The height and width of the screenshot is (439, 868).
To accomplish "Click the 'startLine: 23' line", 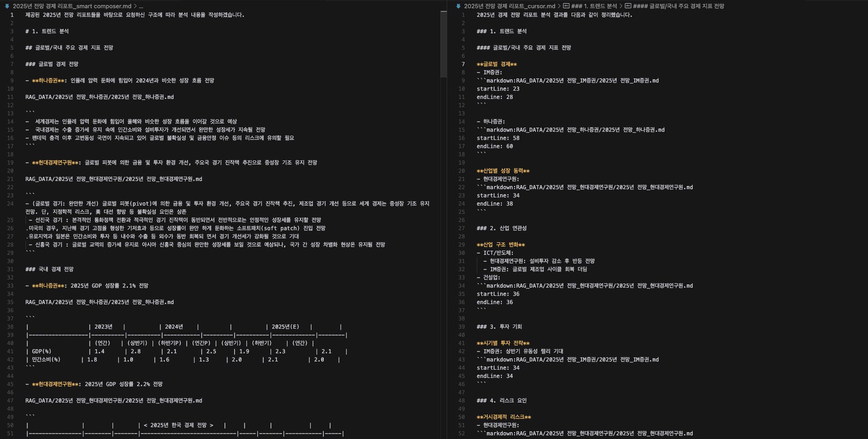I will 498,89.
